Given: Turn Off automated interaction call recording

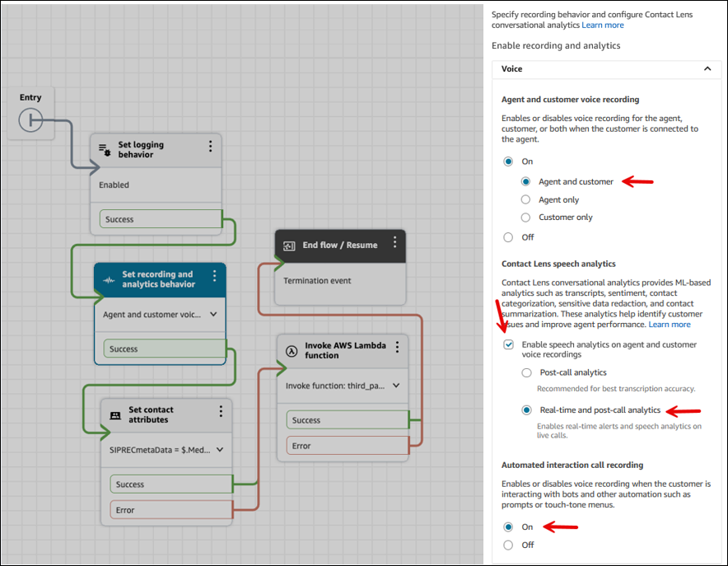Looking at the screenshot, I should coord(508,545).
